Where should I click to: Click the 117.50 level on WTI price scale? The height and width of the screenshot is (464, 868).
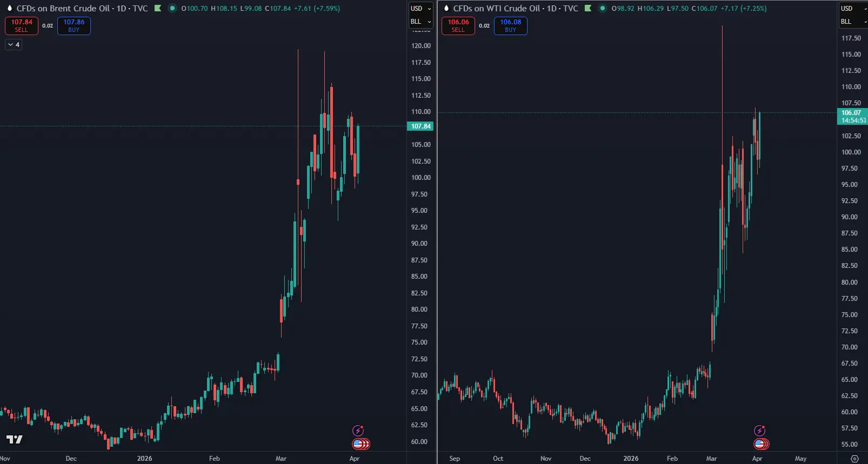coord(851,38)
